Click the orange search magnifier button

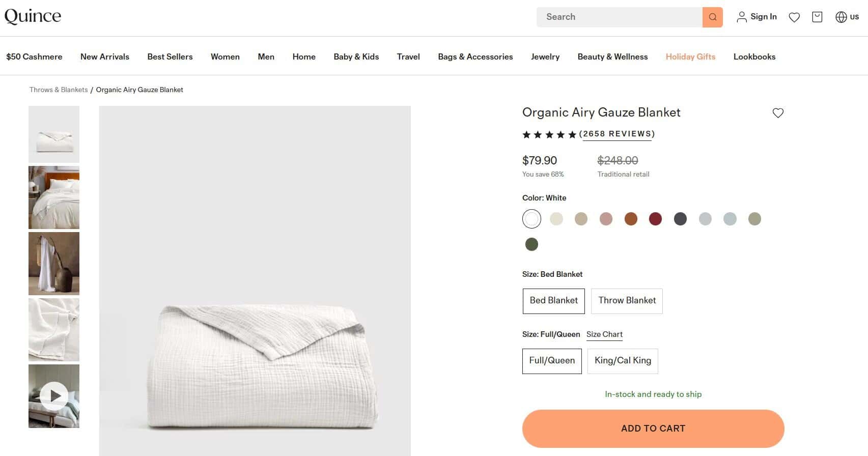[712, 17]
